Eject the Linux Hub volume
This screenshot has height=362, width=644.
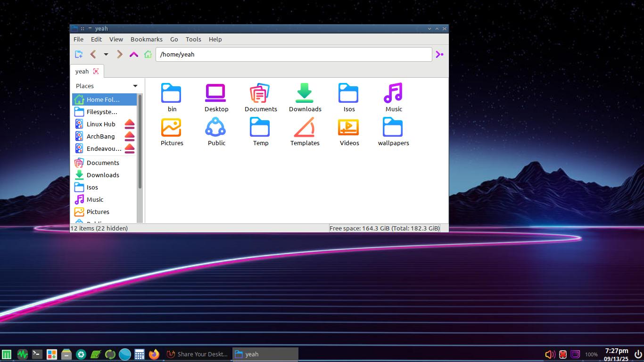pyautogui.click(x=130, y=124)
